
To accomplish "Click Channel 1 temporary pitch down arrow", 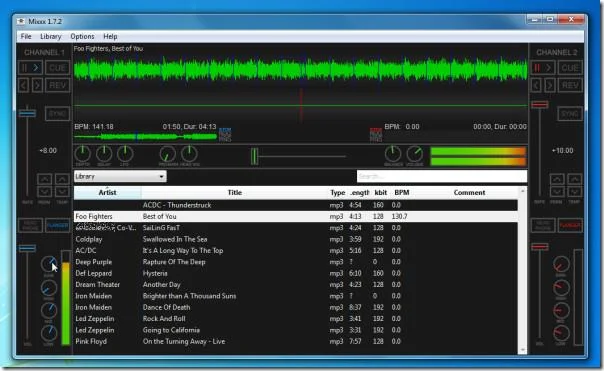I will click(x=62, y=191).
